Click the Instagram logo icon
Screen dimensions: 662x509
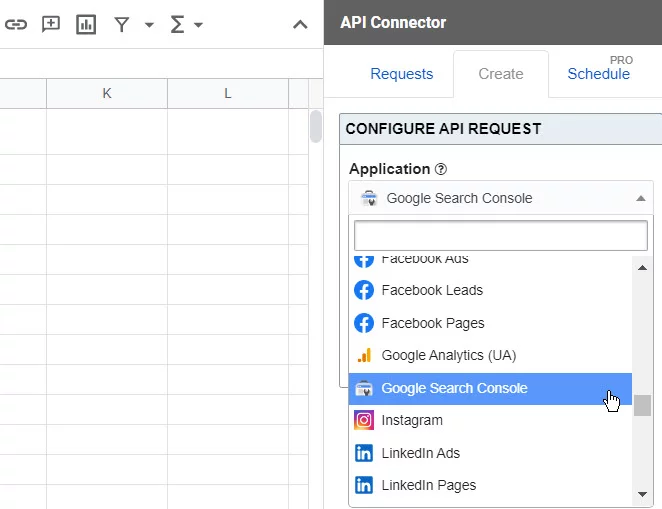(364, 420)
